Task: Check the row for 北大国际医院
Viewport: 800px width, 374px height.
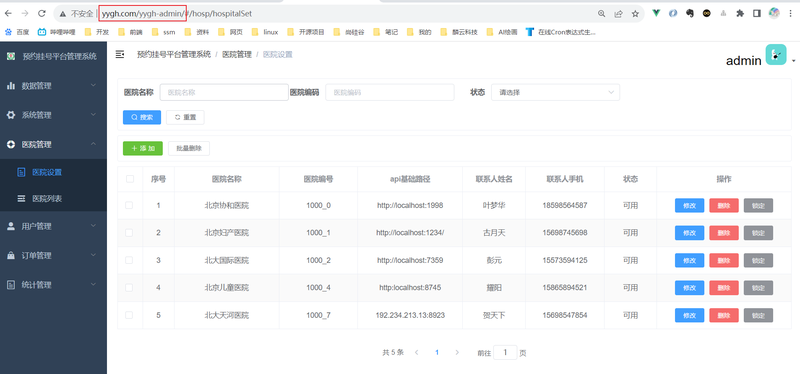Action: [129, 260]
